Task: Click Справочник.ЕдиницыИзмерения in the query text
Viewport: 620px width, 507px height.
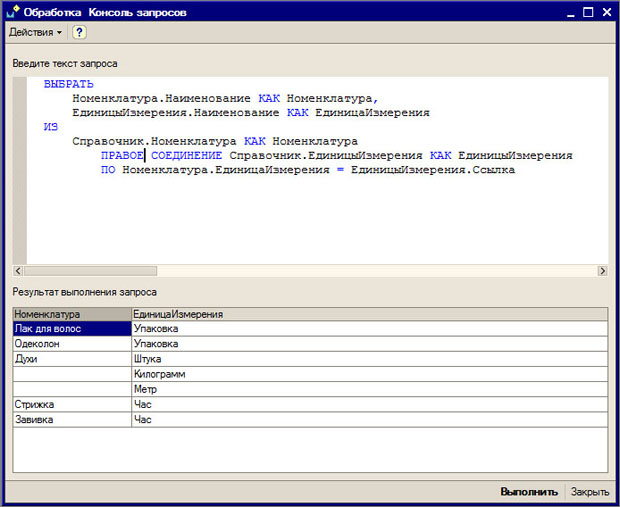Action: point(326,155)
